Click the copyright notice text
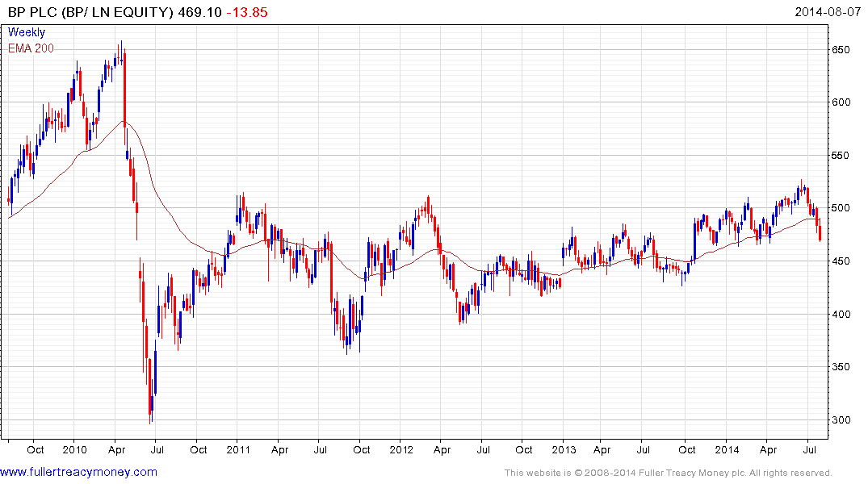 pos(669,473)
